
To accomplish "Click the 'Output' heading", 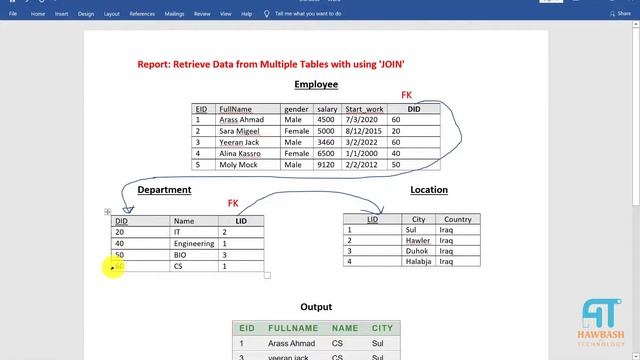I will (x=316, y=307).
